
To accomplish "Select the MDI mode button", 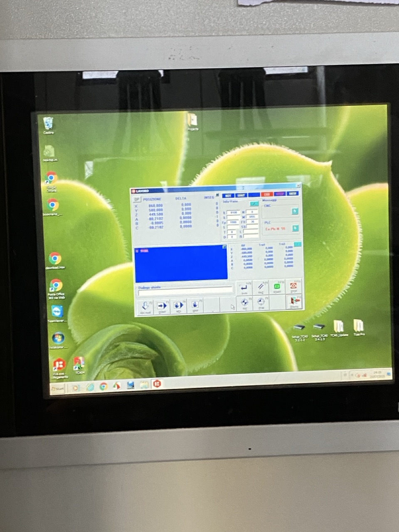I will point(178,306).
